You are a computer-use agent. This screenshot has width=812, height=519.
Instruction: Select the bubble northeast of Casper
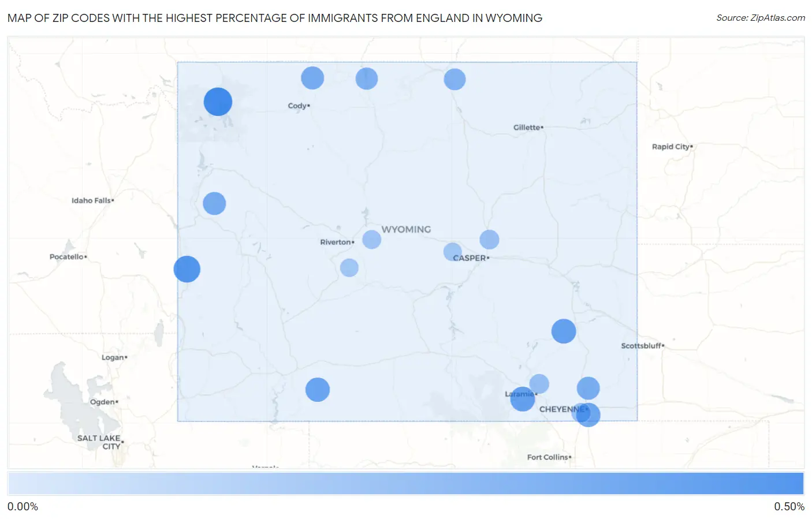pos(489,240)
